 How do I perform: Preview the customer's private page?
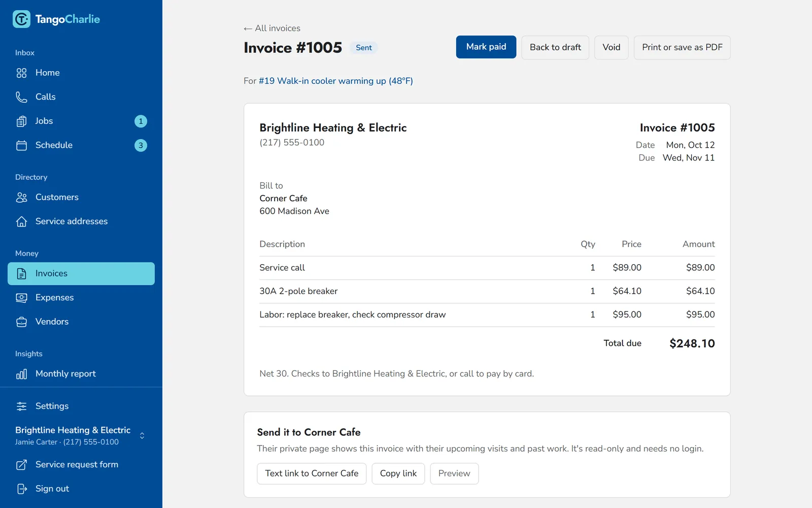[x=454, y=473]
